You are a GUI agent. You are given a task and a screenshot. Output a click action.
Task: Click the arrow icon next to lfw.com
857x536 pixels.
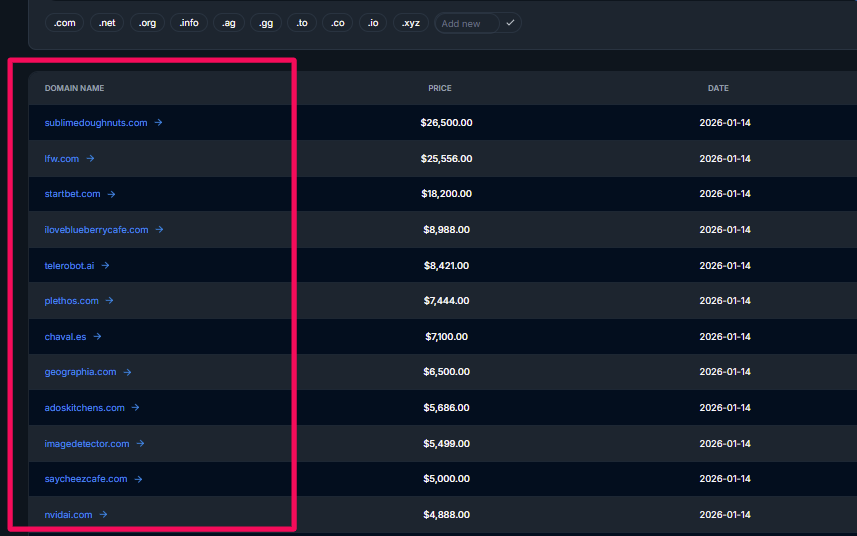[90, 158]
